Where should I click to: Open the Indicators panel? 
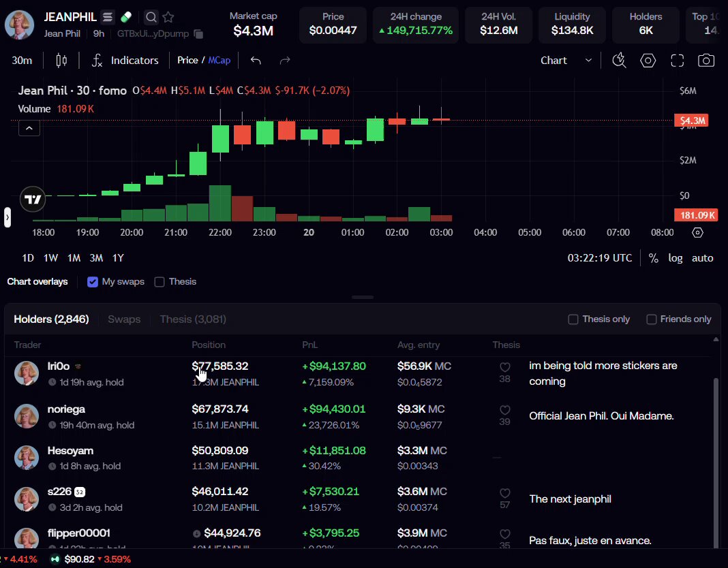coord(125,61)
